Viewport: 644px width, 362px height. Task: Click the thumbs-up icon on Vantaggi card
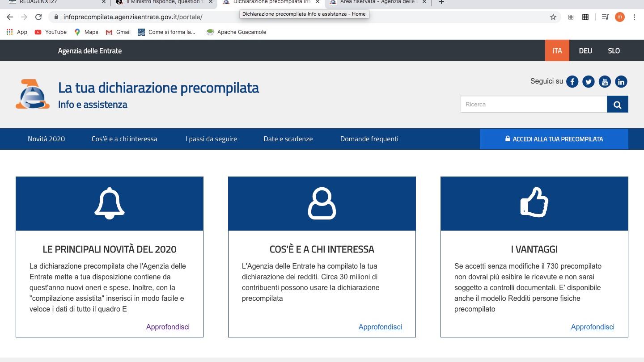tap(534, 202)
